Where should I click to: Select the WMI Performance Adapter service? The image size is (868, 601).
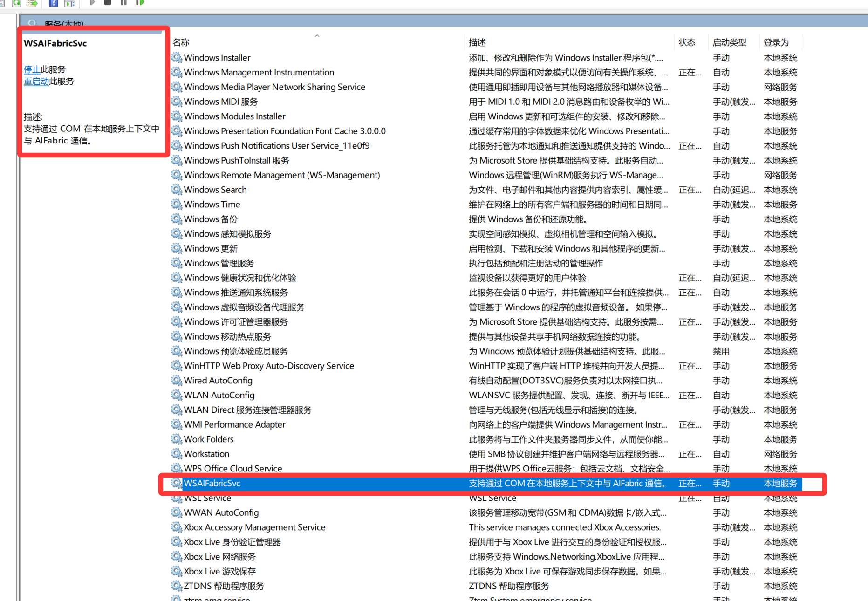click(234, 424)
